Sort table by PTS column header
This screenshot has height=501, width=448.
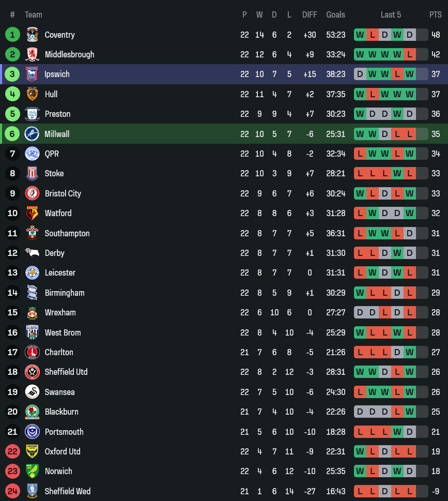coord(436,14)
